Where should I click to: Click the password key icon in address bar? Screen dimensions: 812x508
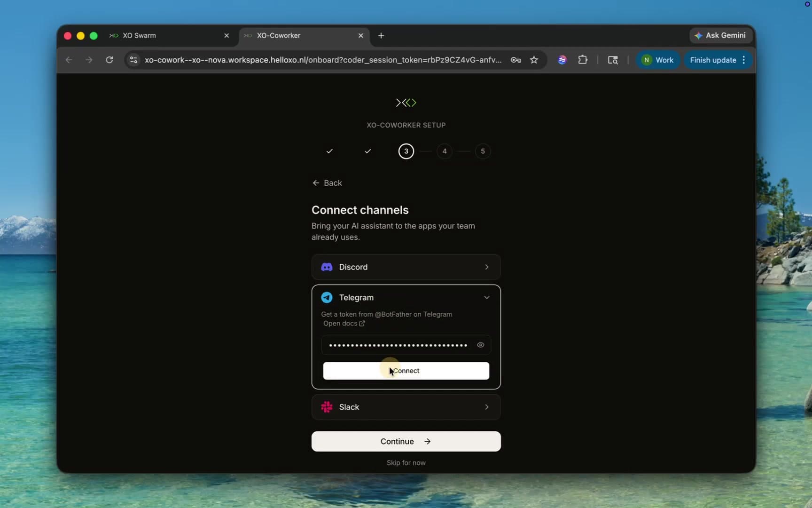coord(516,60)
